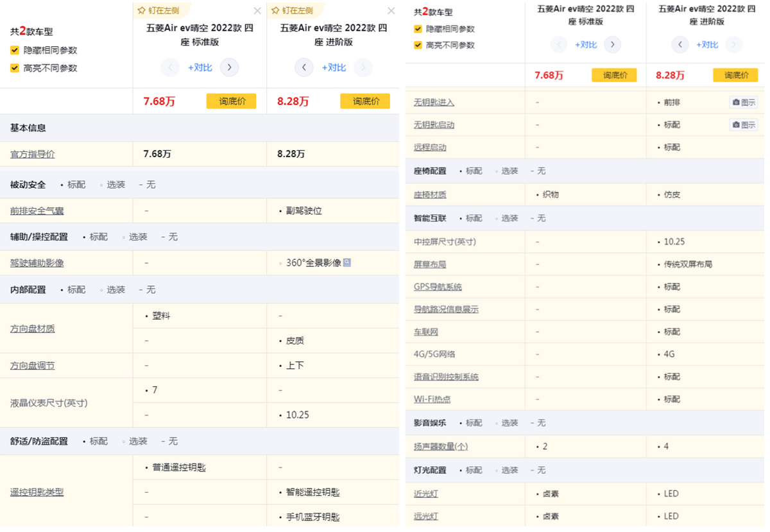Open the 方向盘调节 parameter link
The height and width of the screenshot is (532, 770).
pyautogui.click(x=33, y=365)
